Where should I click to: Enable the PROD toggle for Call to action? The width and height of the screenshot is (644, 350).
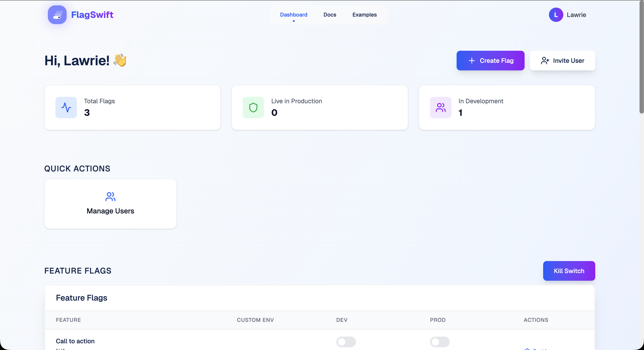click(440, 342)
